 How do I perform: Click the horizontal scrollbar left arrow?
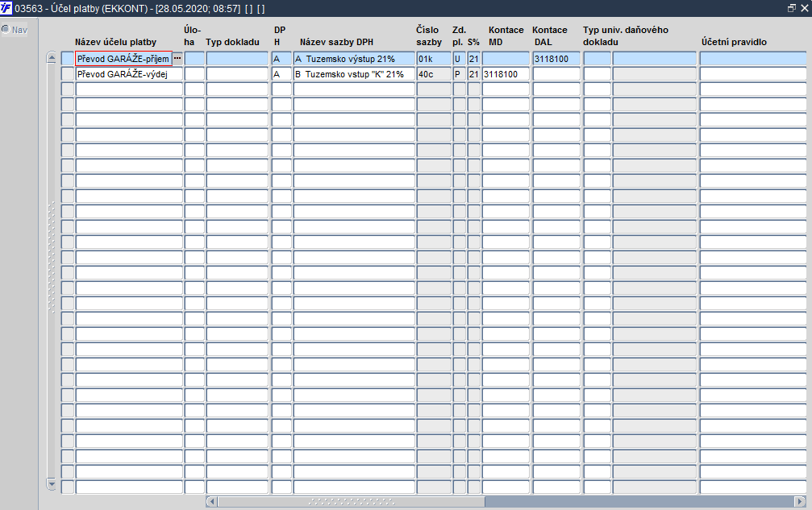[x=211, y=501]
